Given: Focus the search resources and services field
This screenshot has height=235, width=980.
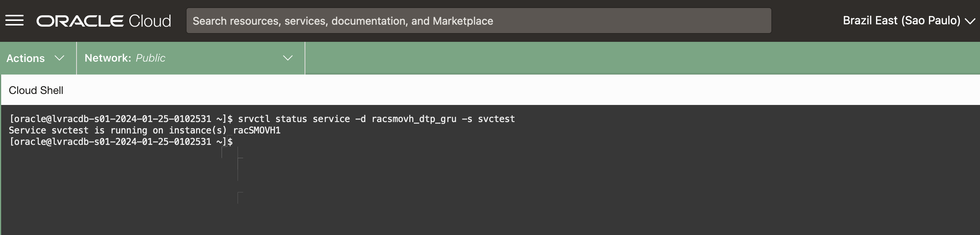Looking at the screenshot, I should (478, 21).
